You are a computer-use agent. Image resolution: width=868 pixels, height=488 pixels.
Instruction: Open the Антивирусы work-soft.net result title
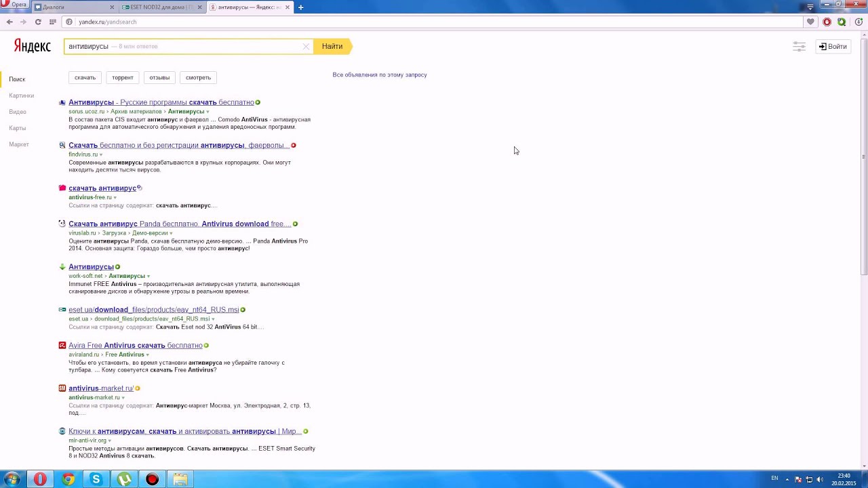tap(91, 266)
